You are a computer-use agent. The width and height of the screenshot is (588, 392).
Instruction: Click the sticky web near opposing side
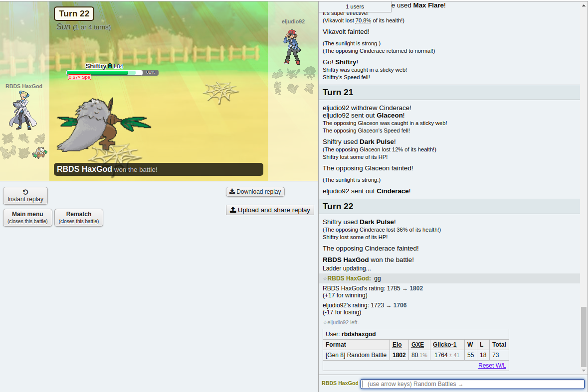coord(220,93)
